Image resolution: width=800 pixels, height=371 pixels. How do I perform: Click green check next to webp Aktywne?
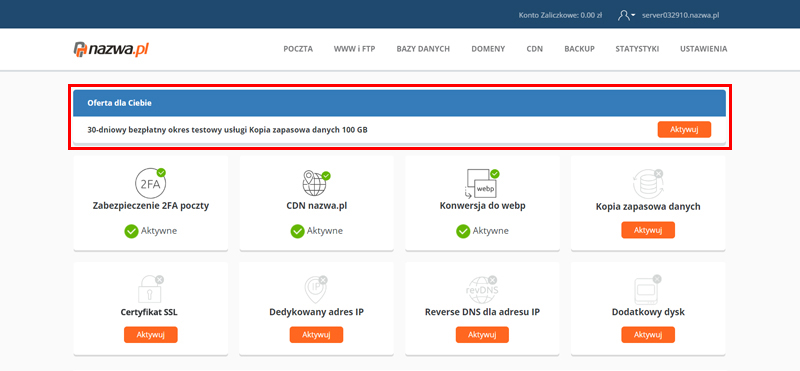point(463,231)
